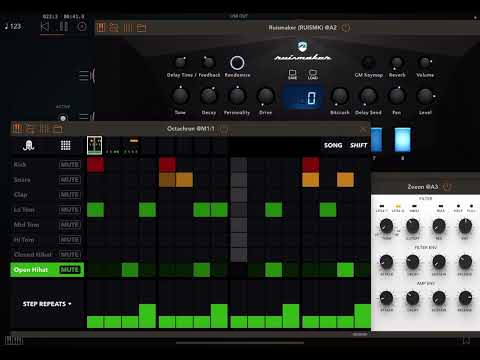
Task: Adjust the Ruismaker Delay Time knob
Action: pyautogui.click(x=180, y=62)
